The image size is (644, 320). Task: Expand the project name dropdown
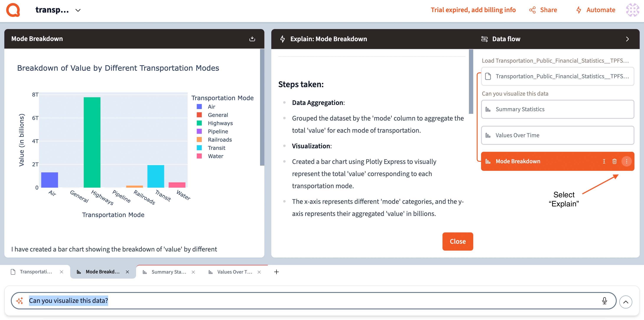point(78,10)
